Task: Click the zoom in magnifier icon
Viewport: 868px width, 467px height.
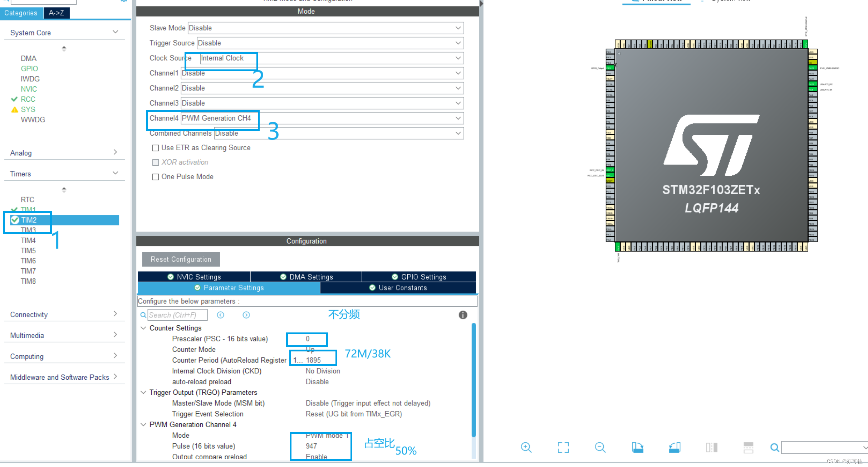Action: (526, 447)
